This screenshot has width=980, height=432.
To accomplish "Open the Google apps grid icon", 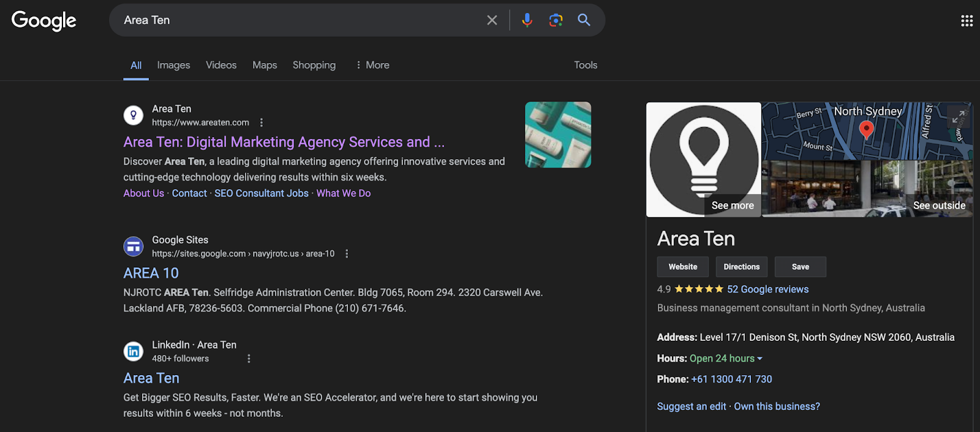I will pos(967,21).
